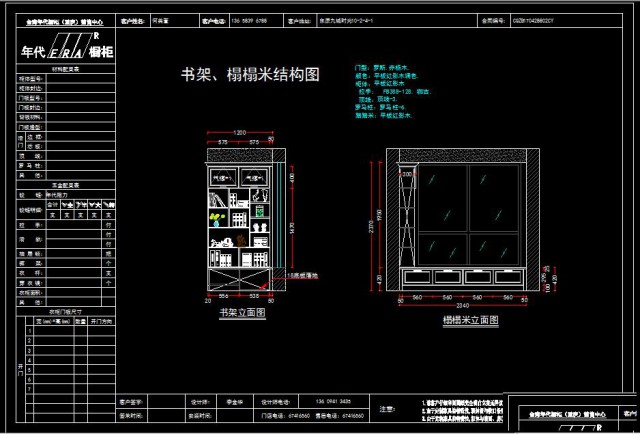Select the 1200 width dimension on bookshelf
The height and width of the screenshot is (434, 640).
pos(240,133)
